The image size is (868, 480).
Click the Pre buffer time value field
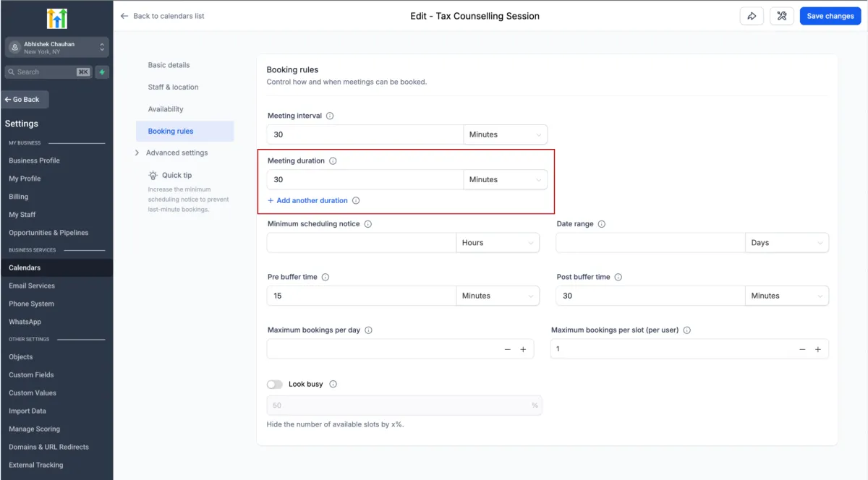[x=362, y=296]
